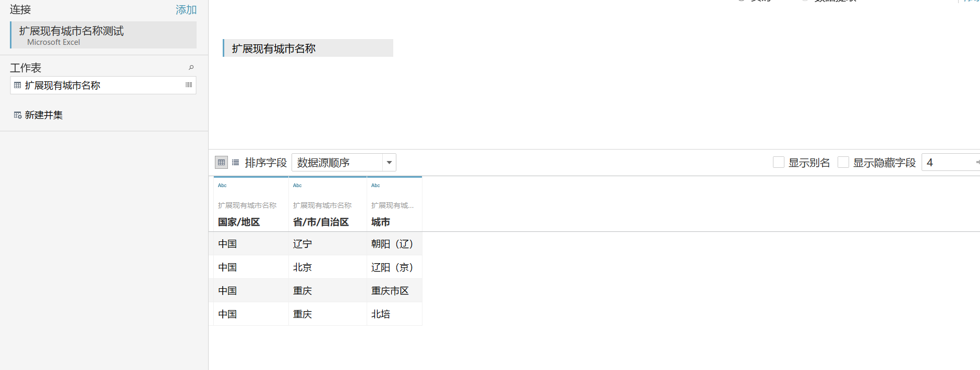
Task: Select the 国家/地区 column header
Action: pos(239,222)
